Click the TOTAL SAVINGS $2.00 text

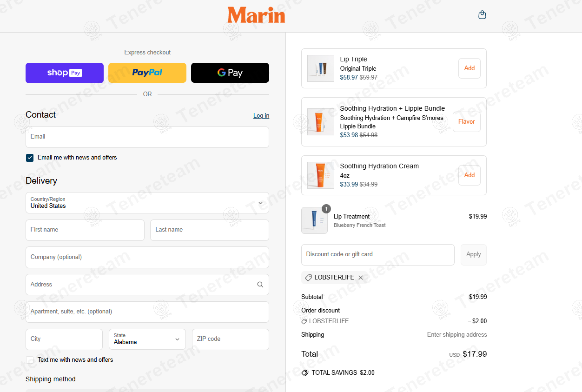click(x=343, y=373)
